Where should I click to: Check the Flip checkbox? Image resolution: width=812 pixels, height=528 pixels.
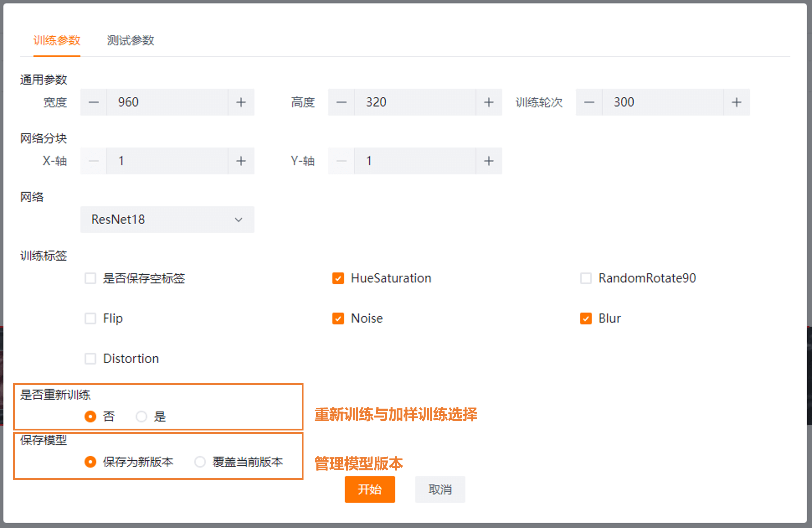90,319
